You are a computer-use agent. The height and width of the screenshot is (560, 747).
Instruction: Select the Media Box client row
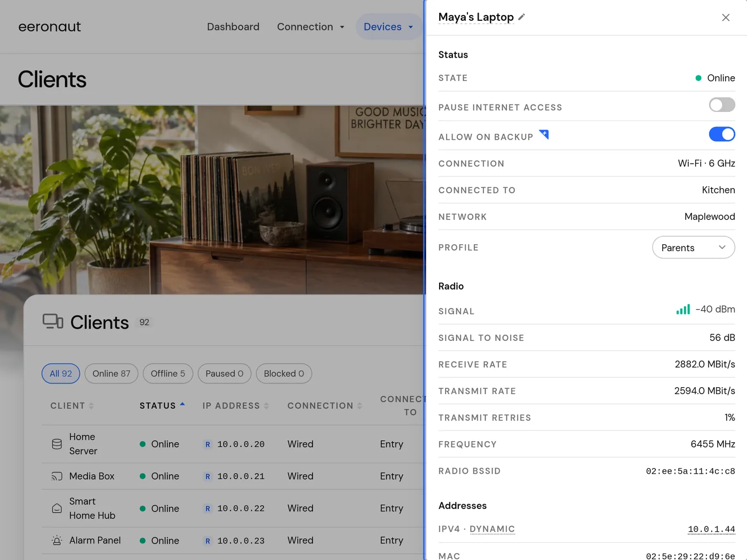[x=233, y=476]
